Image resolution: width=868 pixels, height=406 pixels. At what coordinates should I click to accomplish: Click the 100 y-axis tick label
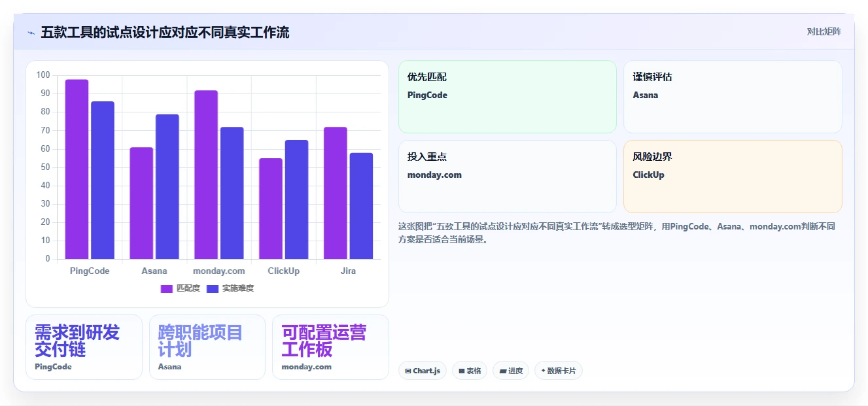[43, 75]
